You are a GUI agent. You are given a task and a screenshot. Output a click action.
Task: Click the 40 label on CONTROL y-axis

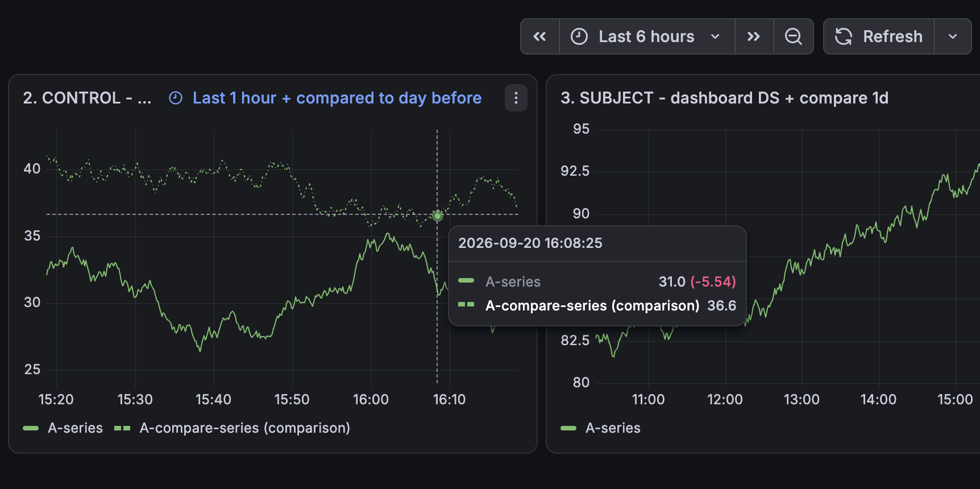pyautogui.click(x=32, y=168)
